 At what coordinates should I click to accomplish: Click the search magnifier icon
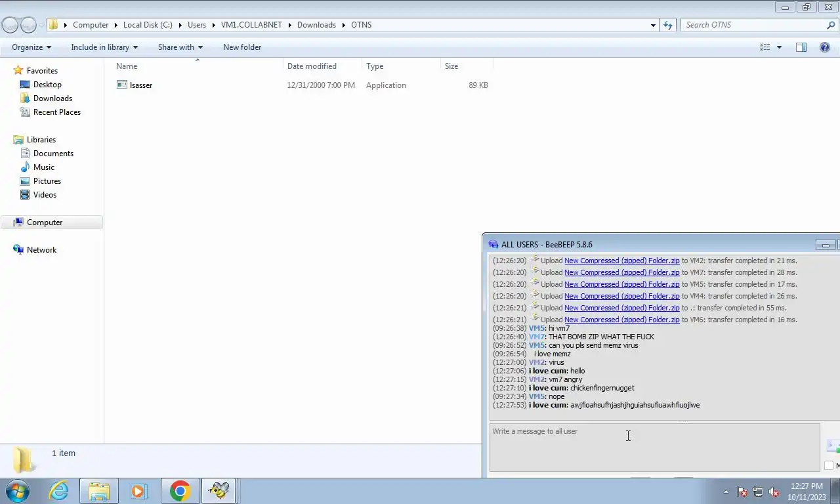(831, 25)
